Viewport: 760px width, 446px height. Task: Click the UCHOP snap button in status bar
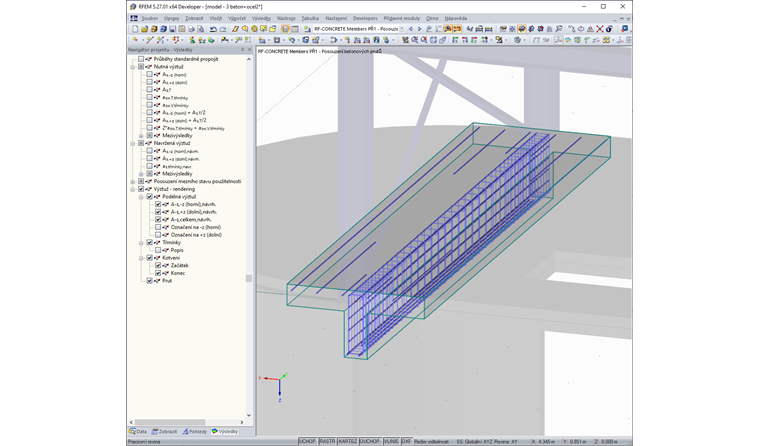pyautogui.click(x=307, y=441)
